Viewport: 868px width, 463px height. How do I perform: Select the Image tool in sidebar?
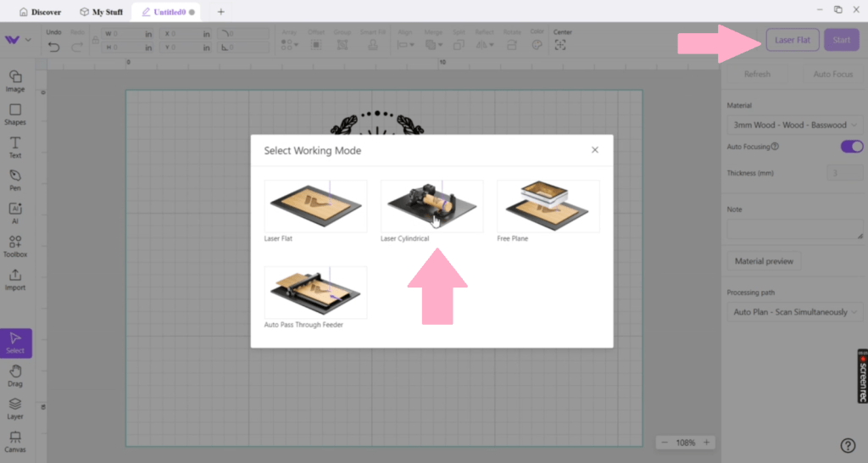tap(15, 80)
